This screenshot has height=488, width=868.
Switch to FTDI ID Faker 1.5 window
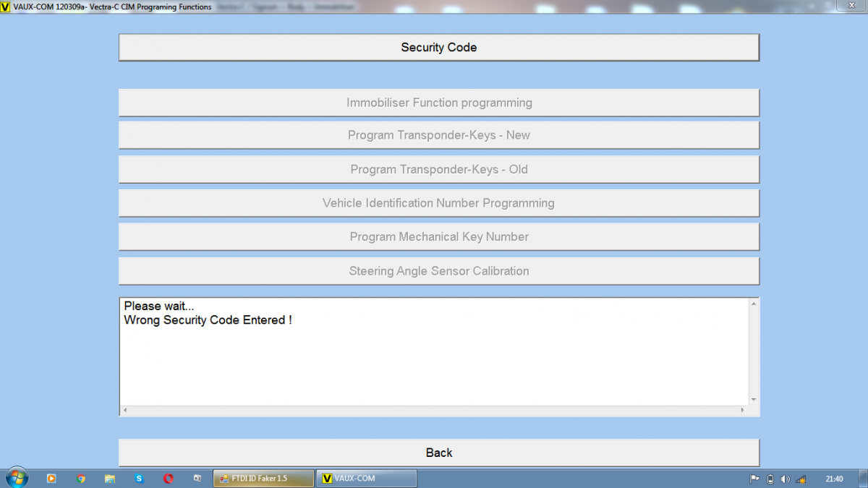264,479
